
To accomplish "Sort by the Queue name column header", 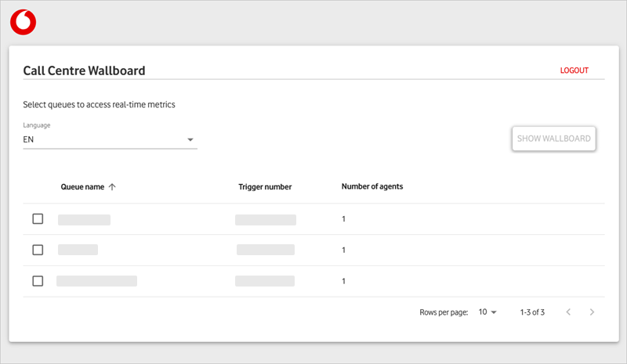I will pyautogui.click(x=82, y=187).
